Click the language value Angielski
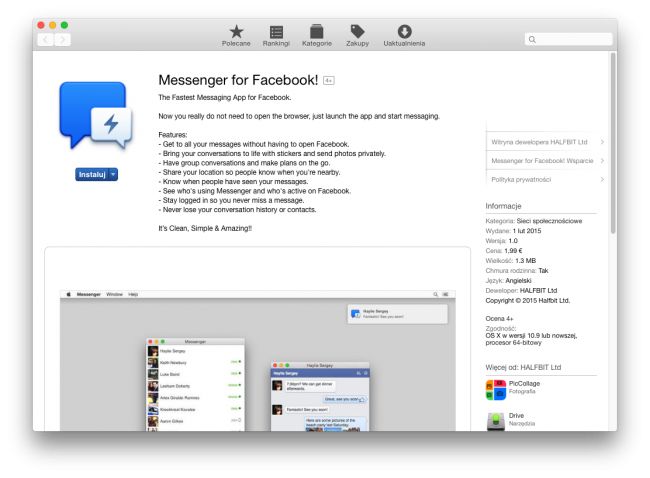 tap(518, 281)
